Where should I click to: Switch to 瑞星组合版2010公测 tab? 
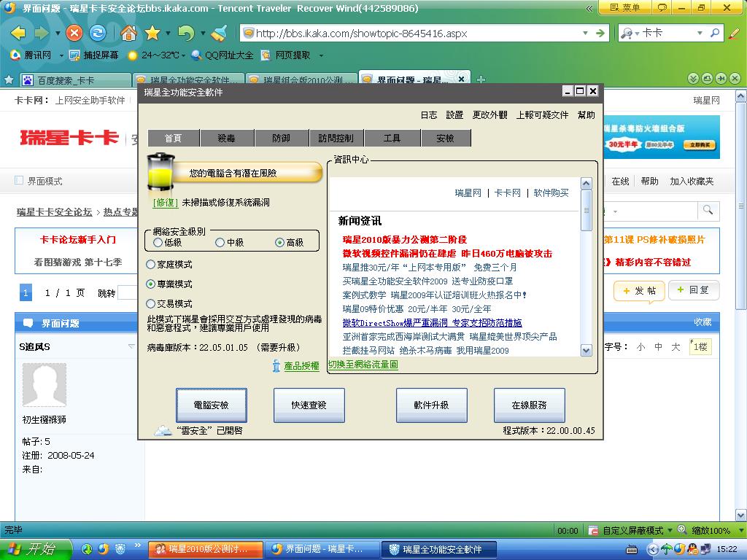coord(301,80)
